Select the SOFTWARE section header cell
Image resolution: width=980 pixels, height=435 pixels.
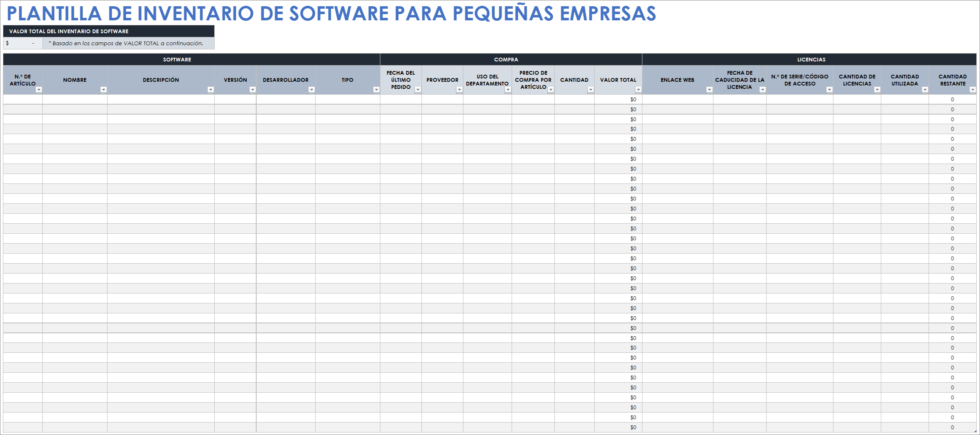pos(191,59)
